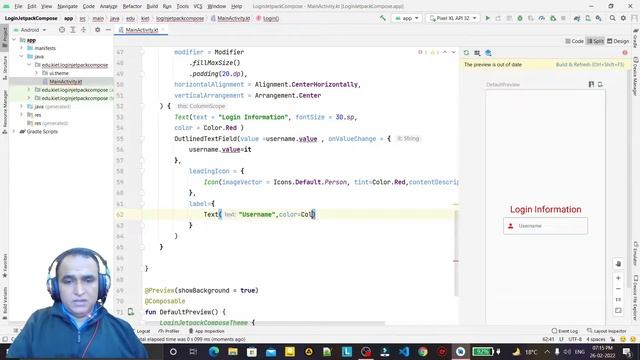This screenshot has width=640, height=360.
Task: Toggle the Favorites tool window tab
Action: pos(4,265)
